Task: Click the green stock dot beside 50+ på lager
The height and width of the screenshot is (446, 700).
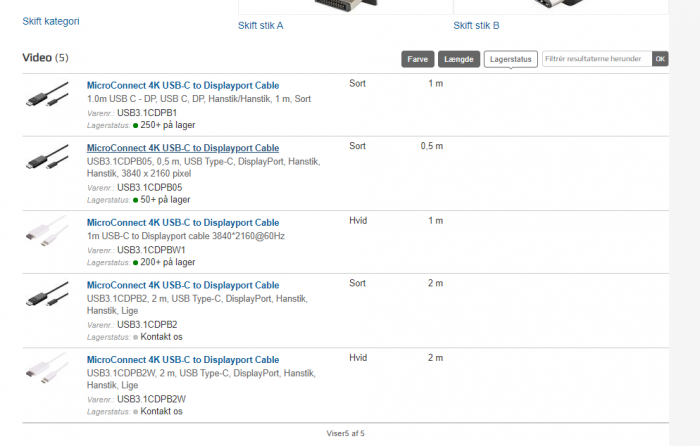Action: point(135,200)
